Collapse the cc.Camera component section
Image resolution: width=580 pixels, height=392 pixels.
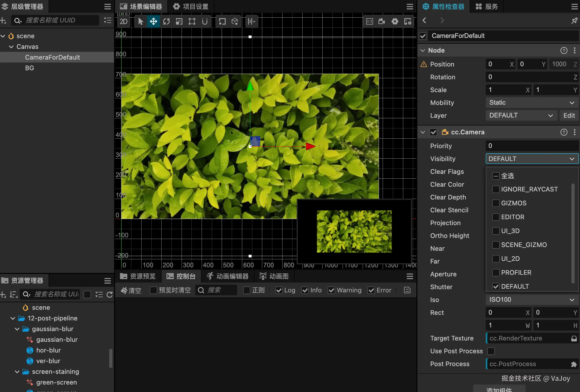[x=423, y=132]
